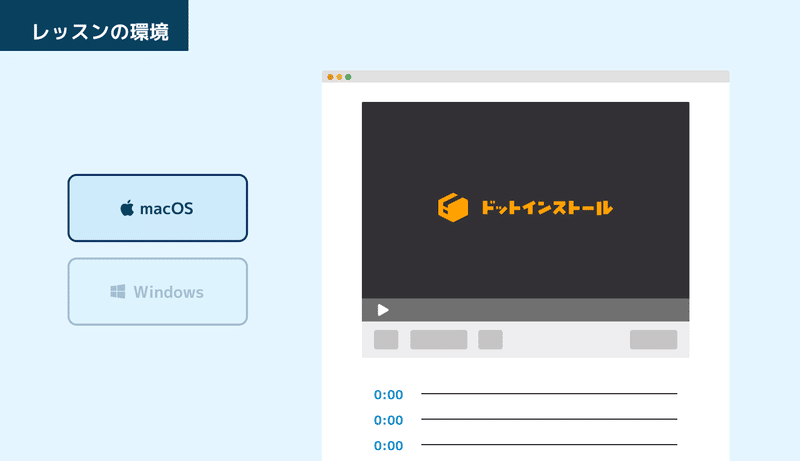The width and height of the screenshot is (800, 461).
Task: Select the macOS environment button
Action: point(158,208)
